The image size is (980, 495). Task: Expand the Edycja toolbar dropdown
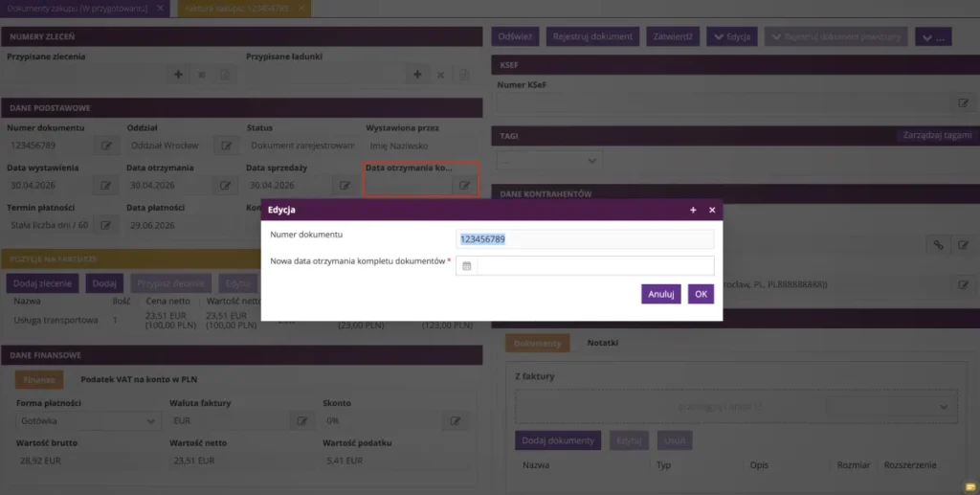(732, 37)
